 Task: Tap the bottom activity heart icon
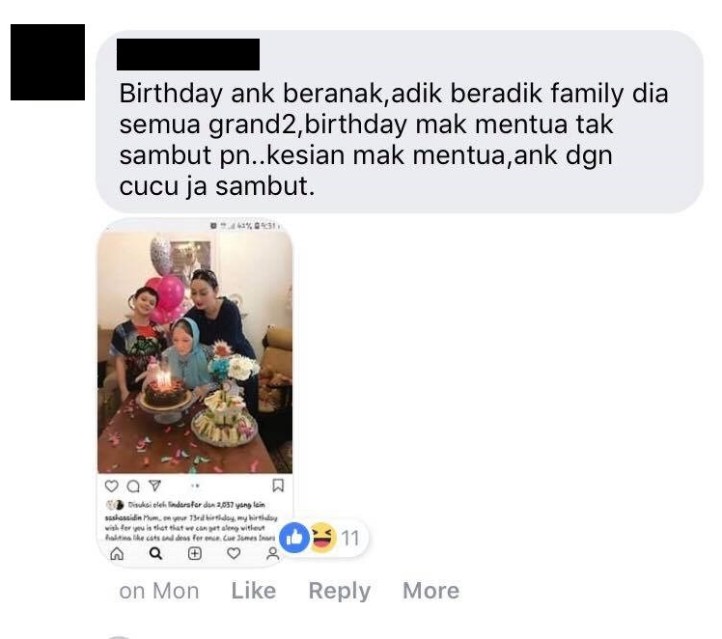pyautogui.click(x=234, y=553)
